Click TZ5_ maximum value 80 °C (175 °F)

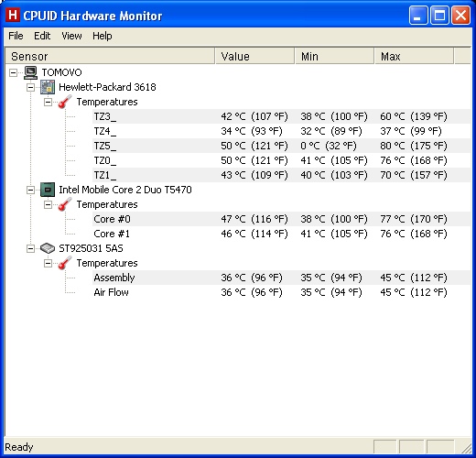tap(414, 146)
